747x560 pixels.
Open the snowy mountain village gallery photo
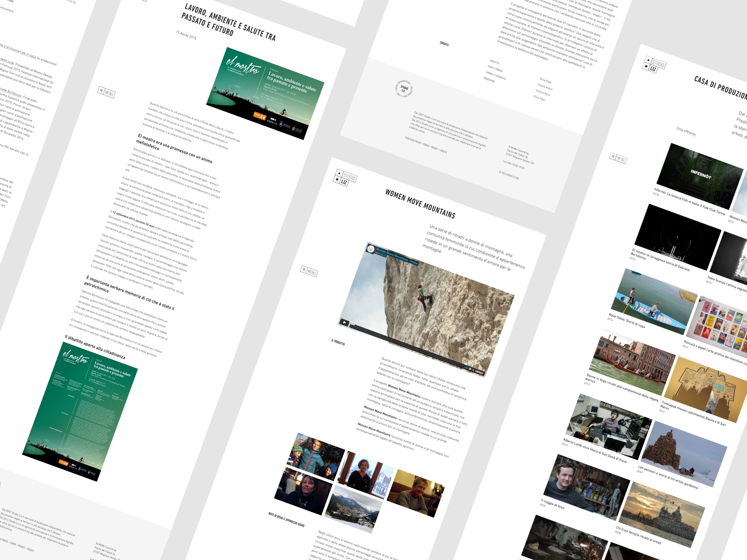[354, 509]
